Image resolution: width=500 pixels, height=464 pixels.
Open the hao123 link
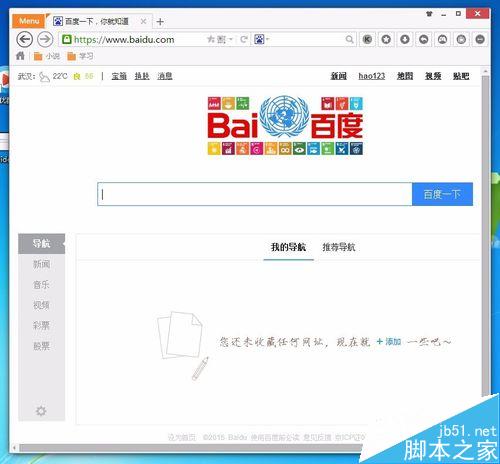click(x=372, y=76)
